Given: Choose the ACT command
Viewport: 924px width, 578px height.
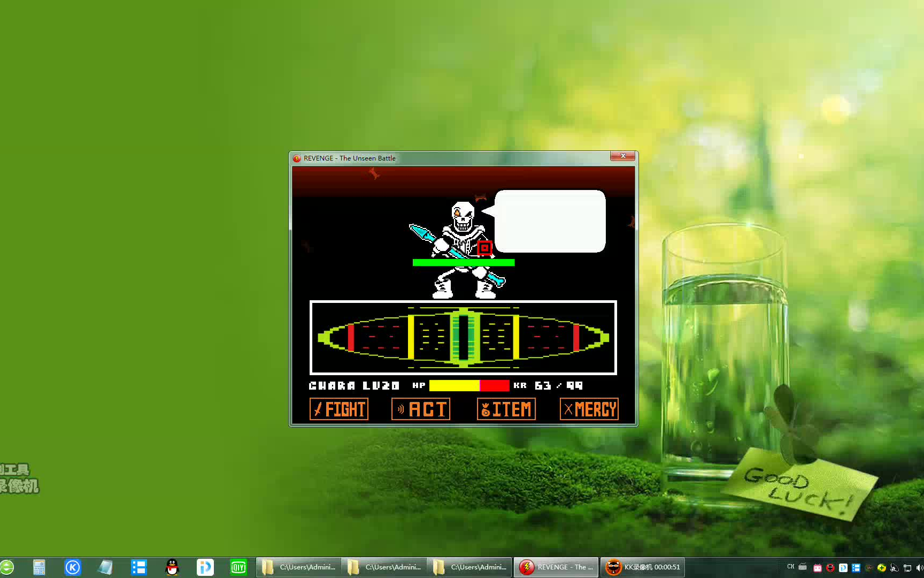Looking at the screenshot, I should click(x=421, y=409).
